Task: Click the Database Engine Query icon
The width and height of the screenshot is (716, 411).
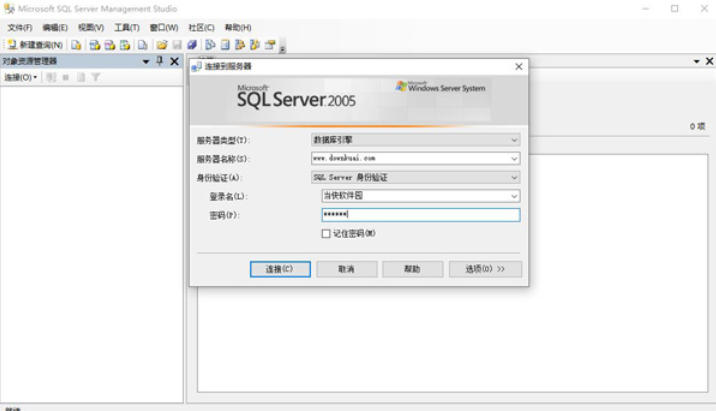Action: 76,45
